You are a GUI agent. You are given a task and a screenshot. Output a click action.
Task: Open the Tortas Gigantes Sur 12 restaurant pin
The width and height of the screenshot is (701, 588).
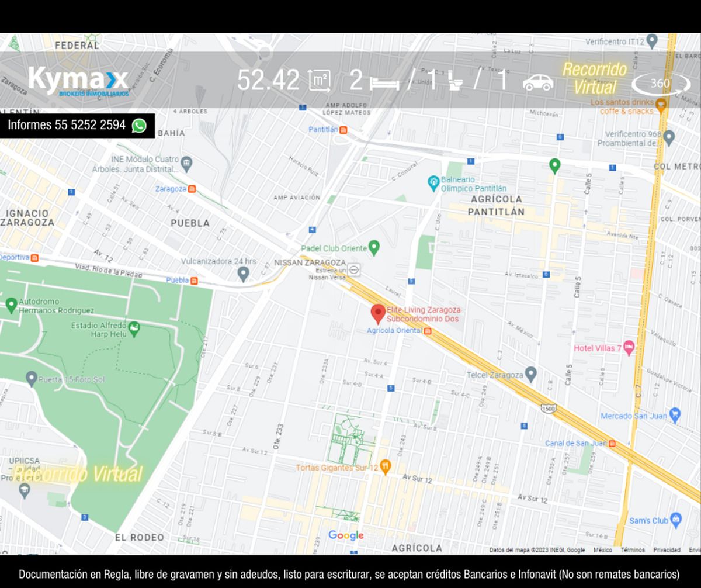click(x=385, y=467)
